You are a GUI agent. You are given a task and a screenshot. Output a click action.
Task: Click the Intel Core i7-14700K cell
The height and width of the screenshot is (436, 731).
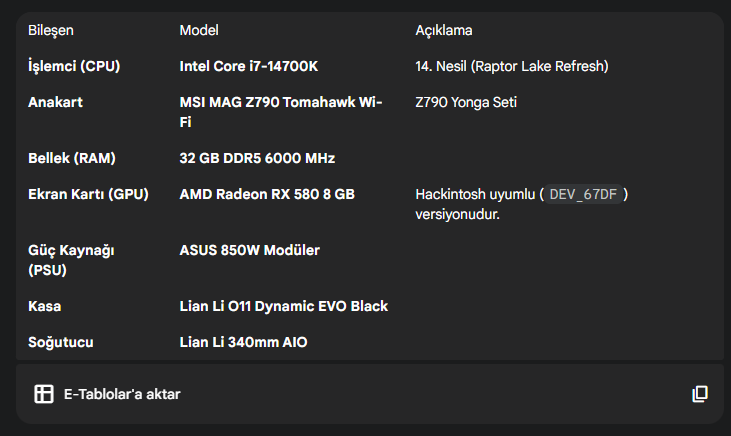tap(249, 66)
